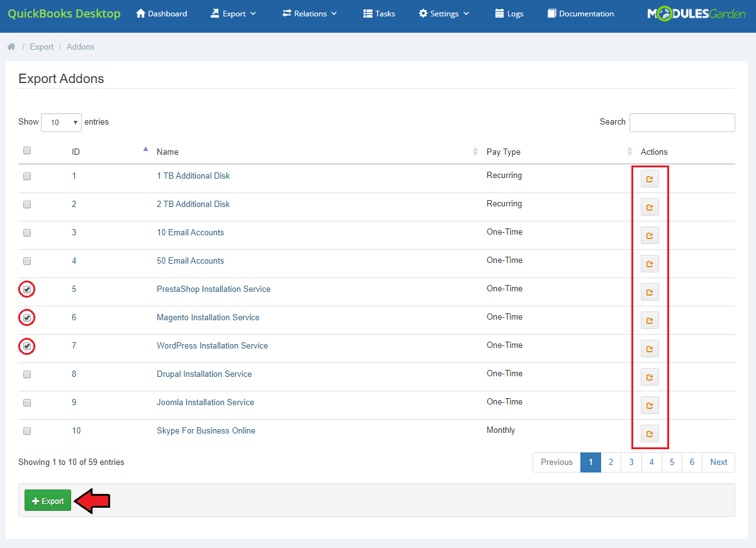Open pagination page 2

click(x=611, y=462)
